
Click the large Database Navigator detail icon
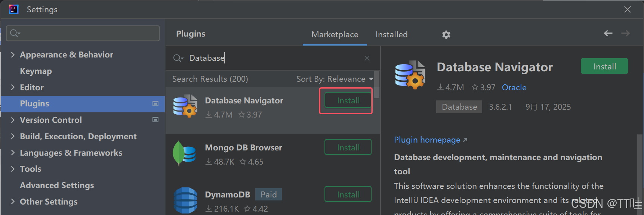pos(410,75)
